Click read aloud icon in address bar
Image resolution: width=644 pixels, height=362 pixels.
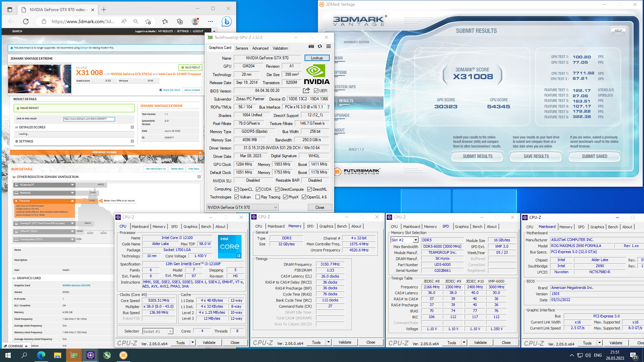coord(124,21)
